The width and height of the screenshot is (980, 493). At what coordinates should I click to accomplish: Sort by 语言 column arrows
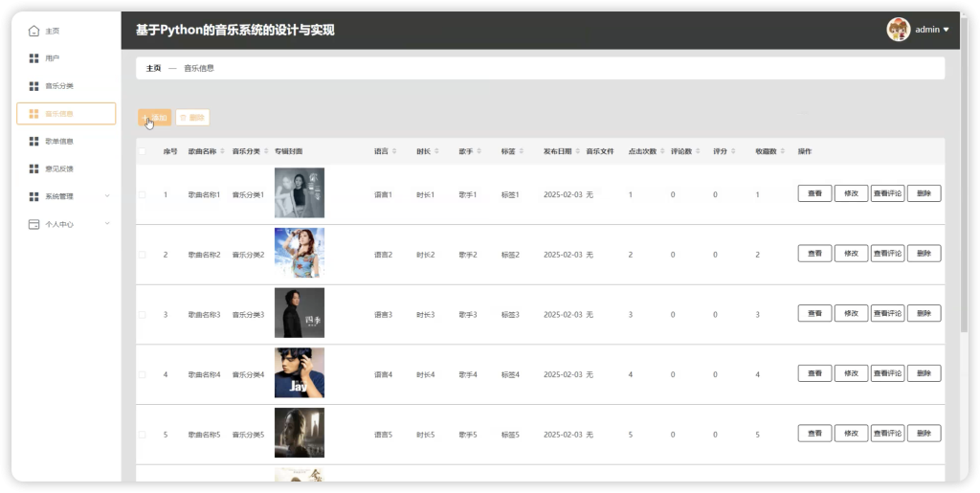(394, 151)
